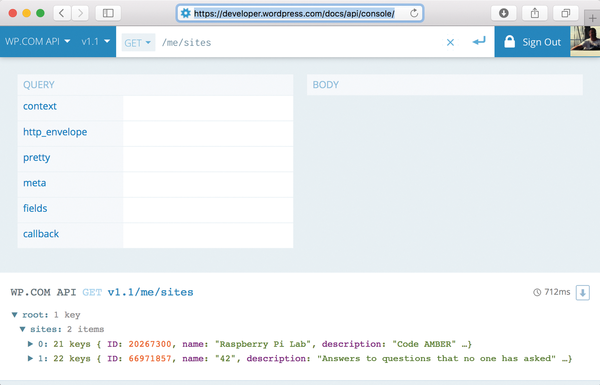Click the pretty parameter label
The height and width of the screenshot is (385, 600).
coord(36,158)
